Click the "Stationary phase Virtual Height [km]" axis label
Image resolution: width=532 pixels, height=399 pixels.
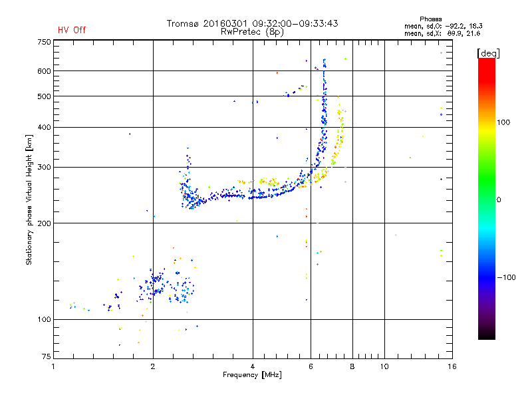pos(29,199)
